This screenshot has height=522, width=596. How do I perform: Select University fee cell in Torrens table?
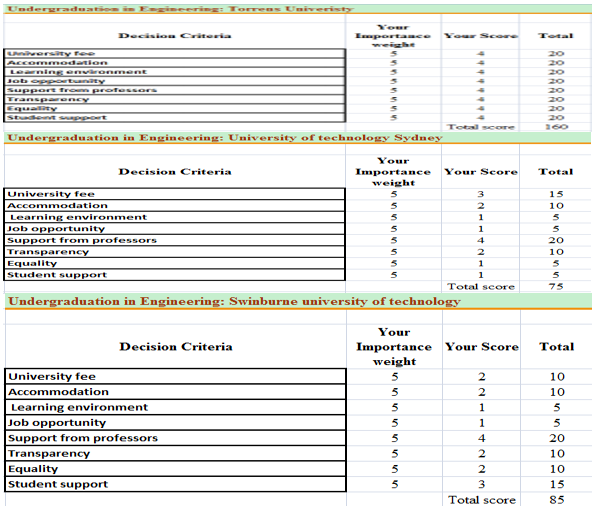174,54
